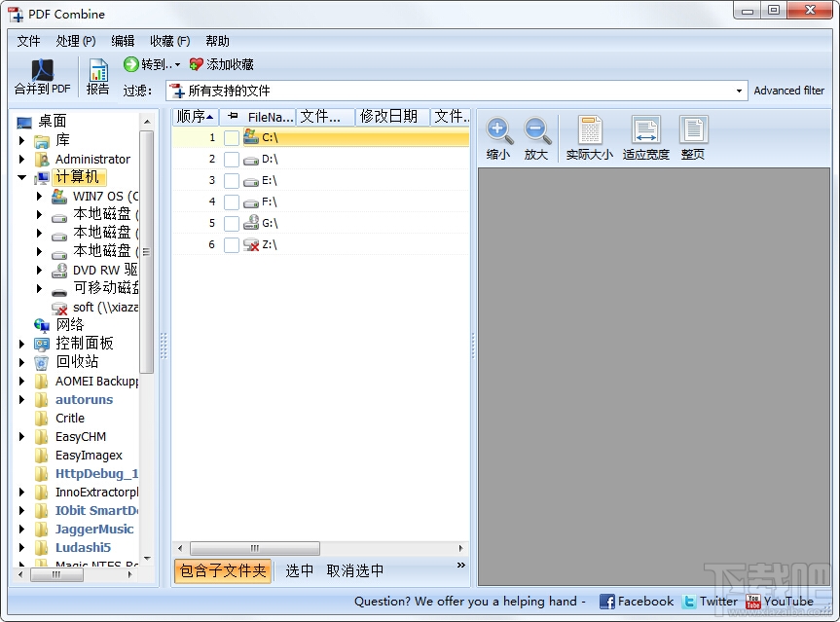Expand the EasyCHM folder
This screenshot has width=840, height=622.
click(21, 437)
